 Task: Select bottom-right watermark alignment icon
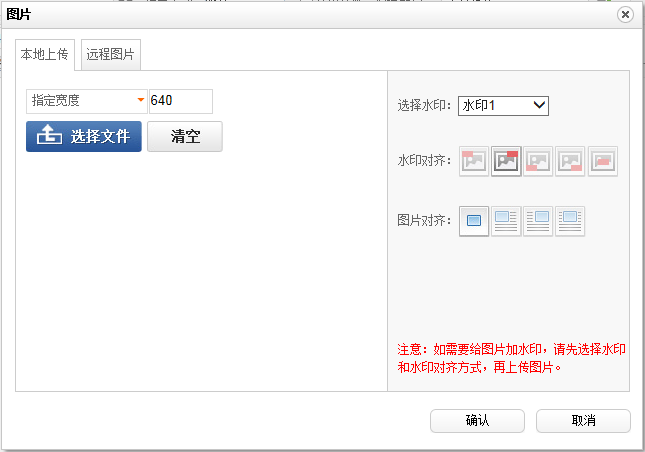(570, 161)
